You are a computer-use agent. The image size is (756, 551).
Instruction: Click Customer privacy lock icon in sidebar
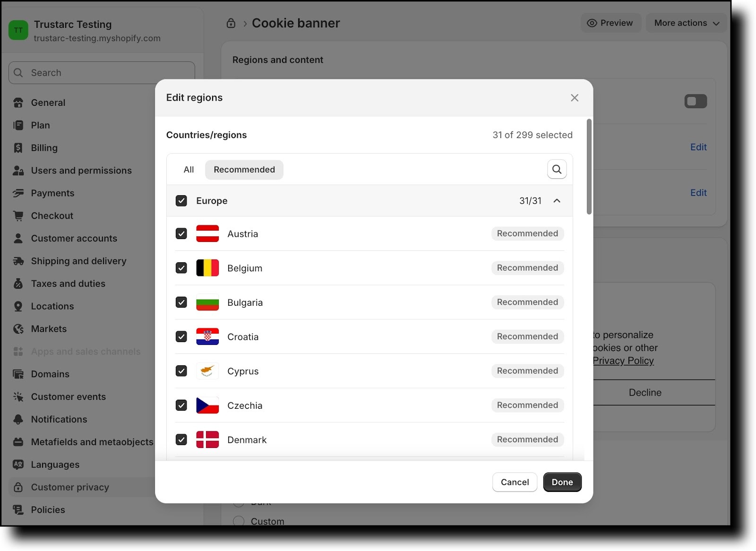click(18, 487)
